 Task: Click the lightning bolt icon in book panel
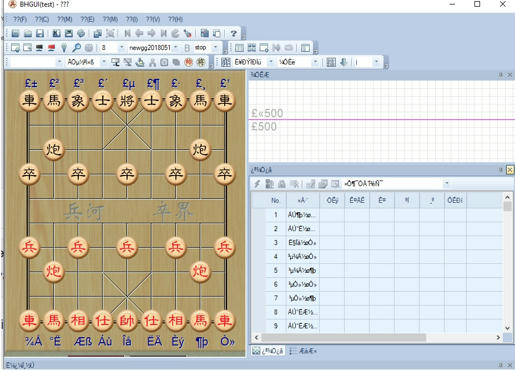click(257, 184)
